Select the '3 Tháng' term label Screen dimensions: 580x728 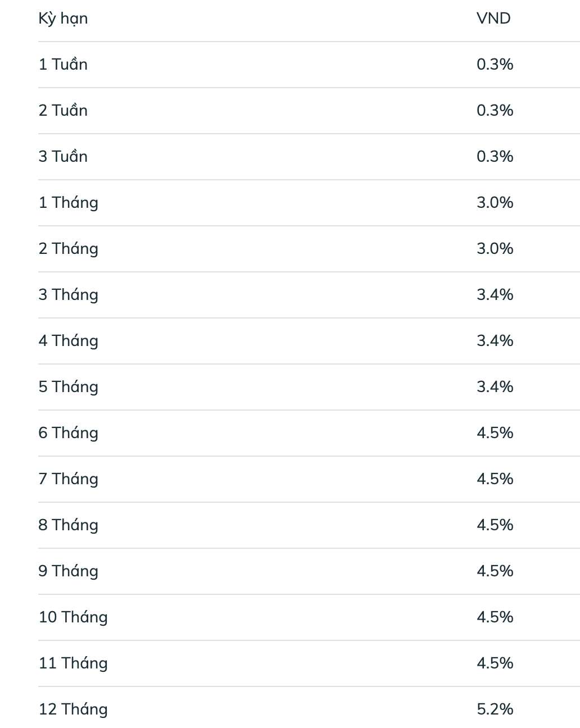pyautogui.click(x=68, y=295)
